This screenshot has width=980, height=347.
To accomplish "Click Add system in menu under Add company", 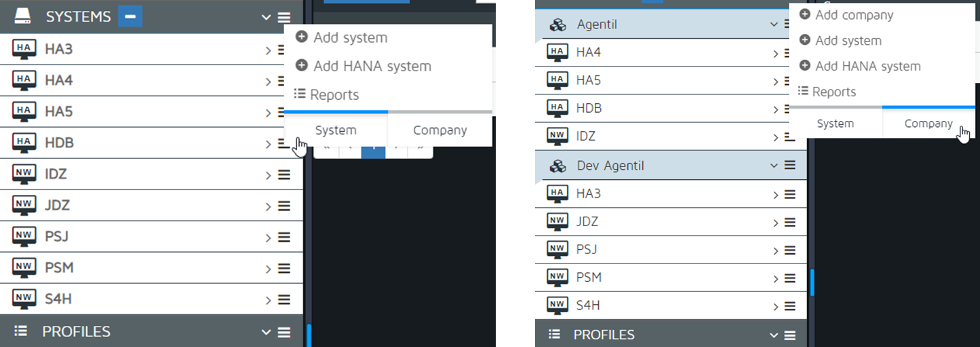I will pyautogui.click(x=848, y=41).
